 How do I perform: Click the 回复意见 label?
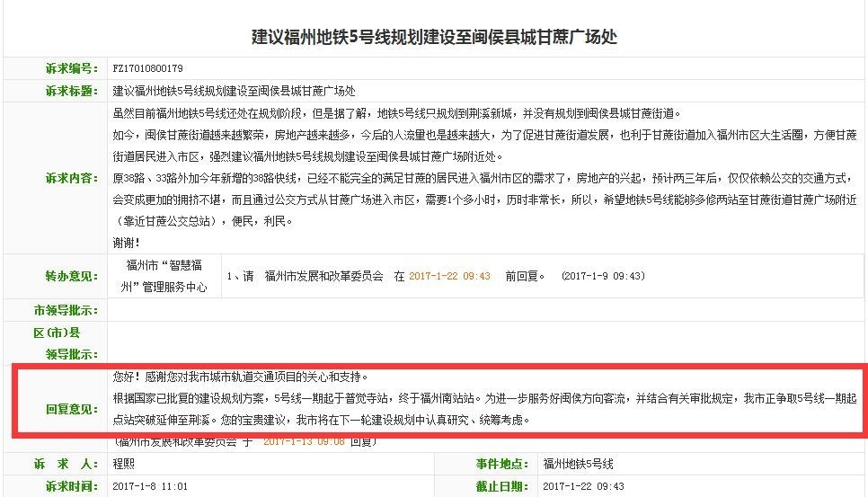(72, 410)
